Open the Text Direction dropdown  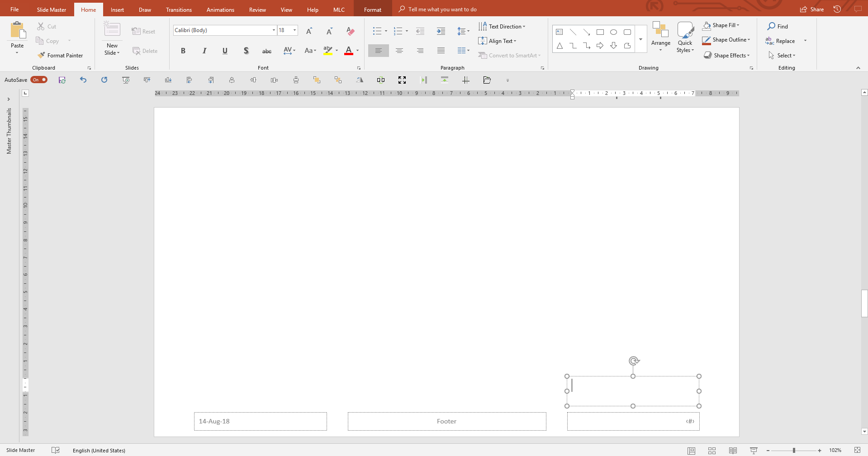502,26
